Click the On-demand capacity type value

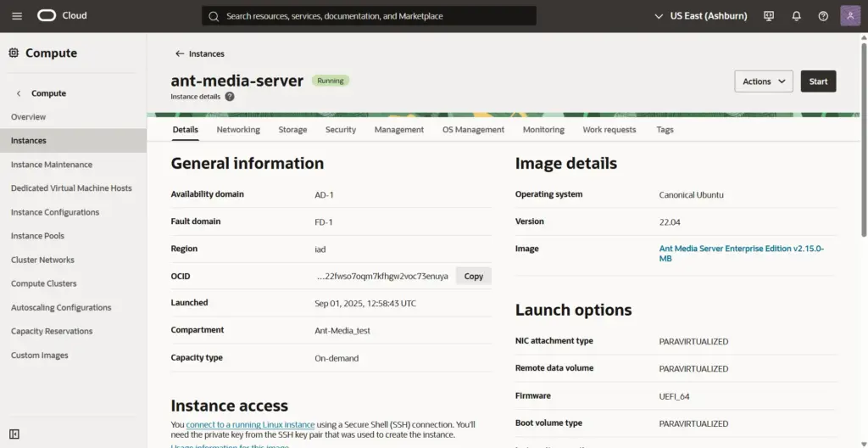coord(337,358)
